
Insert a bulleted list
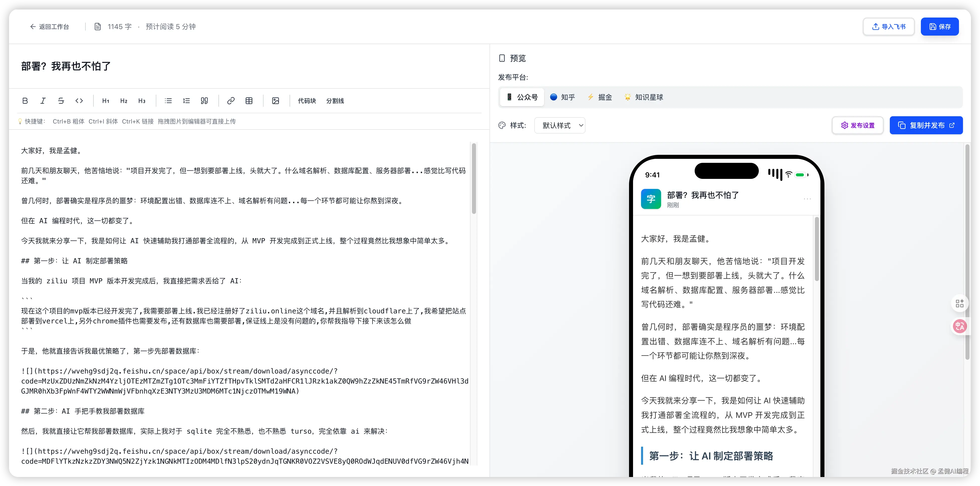pyautogui.click(x=168, y=101)
